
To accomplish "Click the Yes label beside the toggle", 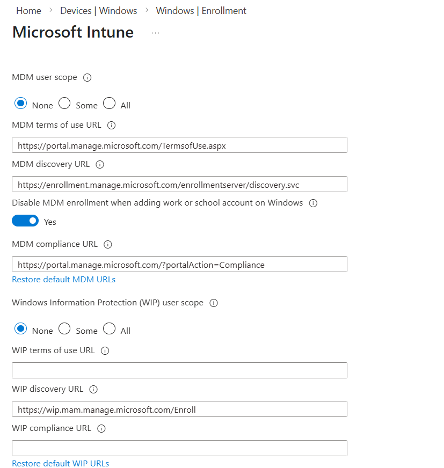I will [50, 222].
